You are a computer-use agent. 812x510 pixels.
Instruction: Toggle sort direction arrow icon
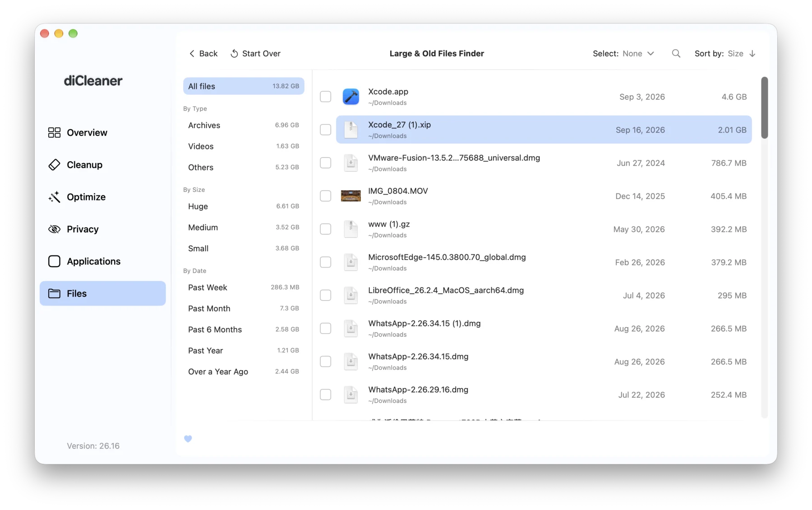point(752,53)
